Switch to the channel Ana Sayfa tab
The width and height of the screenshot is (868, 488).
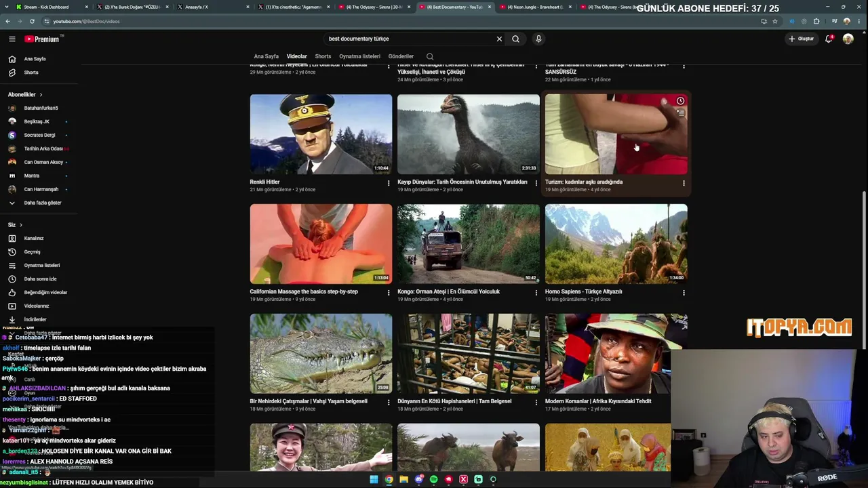click(266, 56)
